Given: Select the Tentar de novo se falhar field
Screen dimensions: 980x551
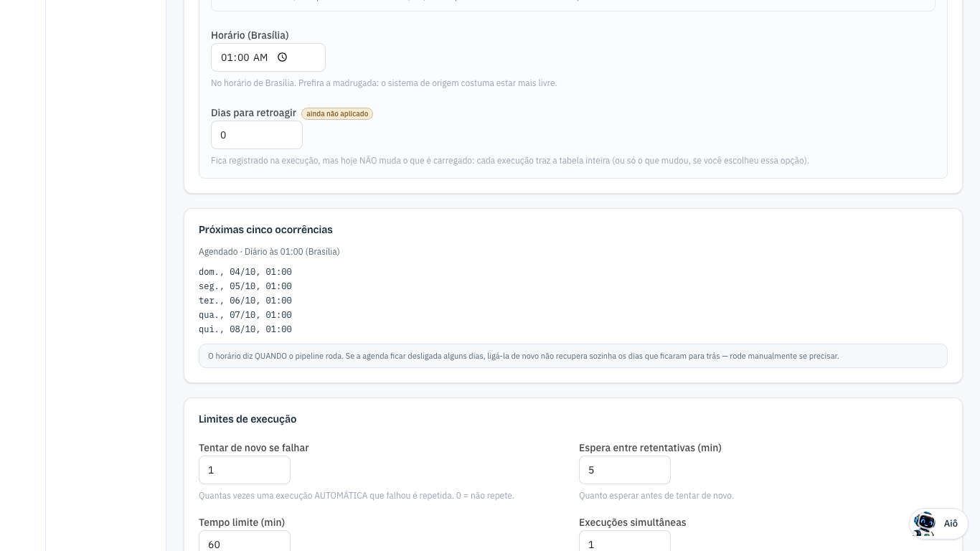Looking at the screenshot, I should tap(245, 470).
